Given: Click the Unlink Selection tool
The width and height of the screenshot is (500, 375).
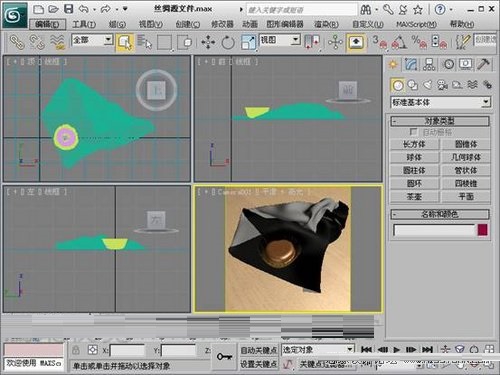Looking at the screenshot, I should [37, 42].
